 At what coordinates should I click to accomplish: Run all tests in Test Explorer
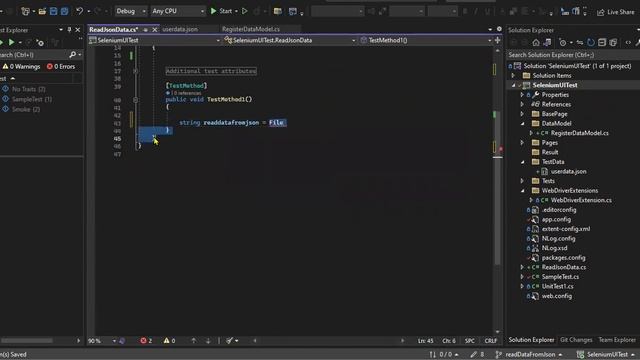click(1, 42)
